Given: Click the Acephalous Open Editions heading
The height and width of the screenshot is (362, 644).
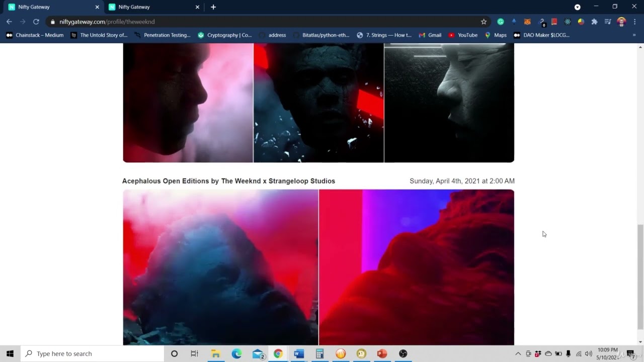Looking at the screenshot, I should click(x=228, y=181).
